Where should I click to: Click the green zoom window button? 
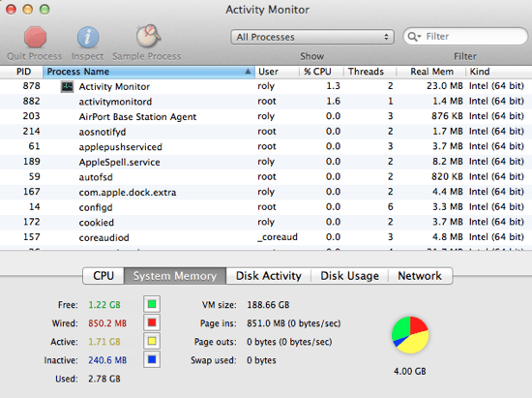click(44, 9)
